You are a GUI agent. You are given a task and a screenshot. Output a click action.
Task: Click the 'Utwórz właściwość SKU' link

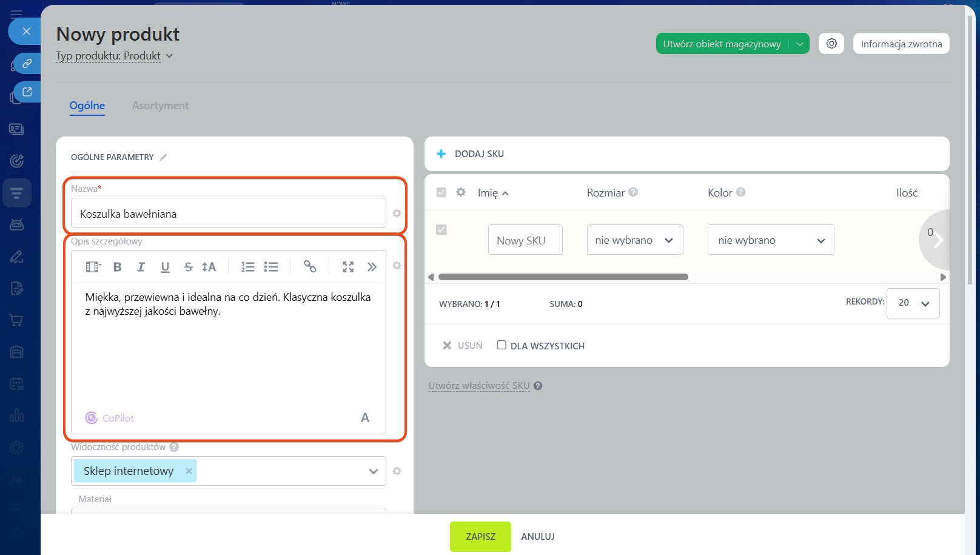point(479,386)
